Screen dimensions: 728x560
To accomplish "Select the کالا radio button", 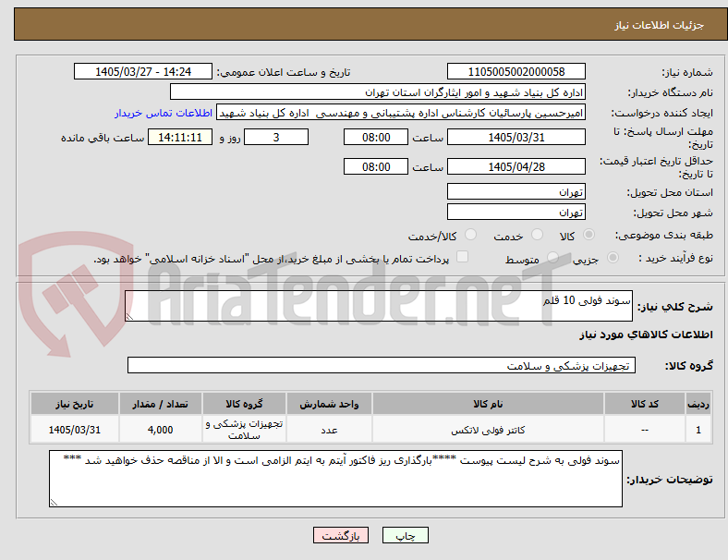I will click(x=588, y=235).
